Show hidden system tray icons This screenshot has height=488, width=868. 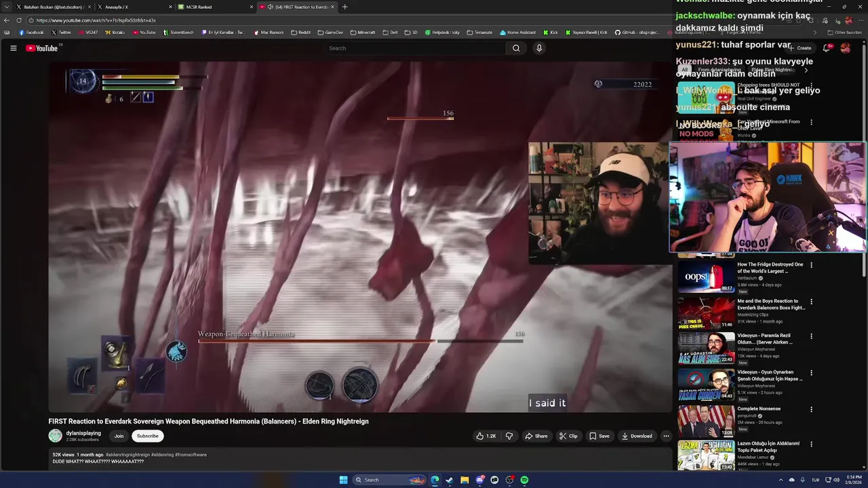coord(781,480)
